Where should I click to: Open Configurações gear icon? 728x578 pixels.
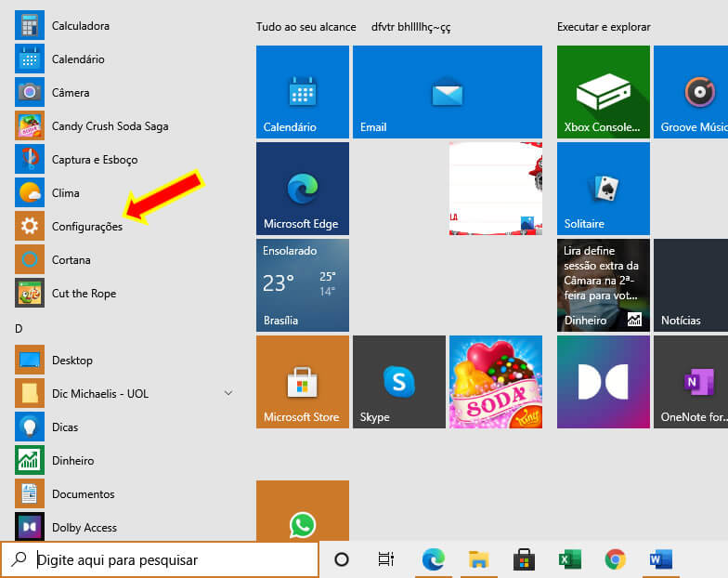[30, 227]
